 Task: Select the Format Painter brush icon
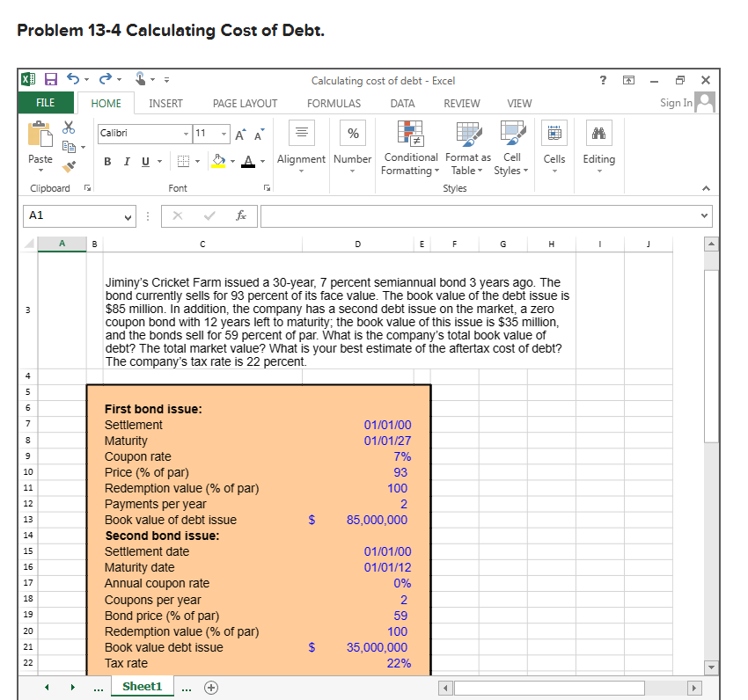pos(67,164)
